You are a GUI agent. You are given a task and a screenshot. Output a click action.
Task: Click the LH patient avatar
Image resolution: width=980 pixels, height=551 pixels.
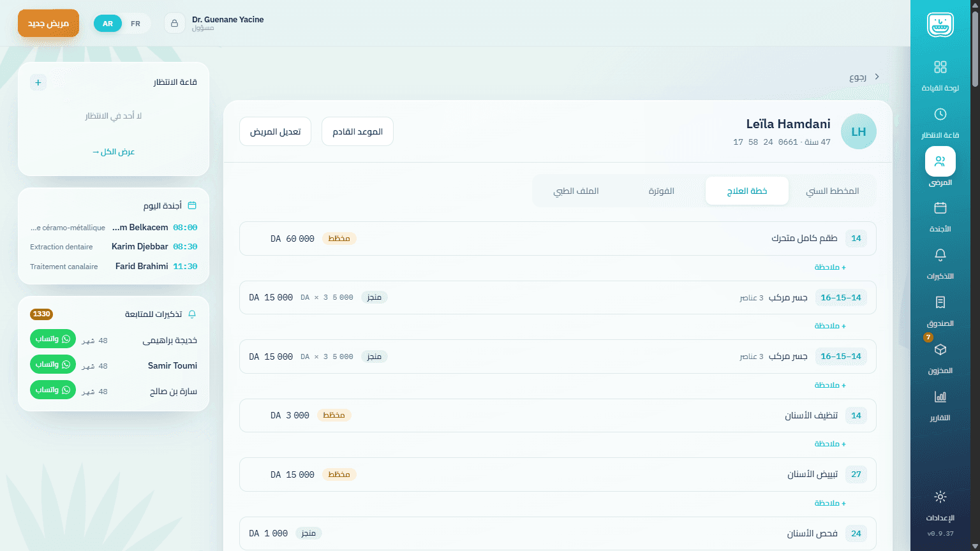click(x=859, y=131)
